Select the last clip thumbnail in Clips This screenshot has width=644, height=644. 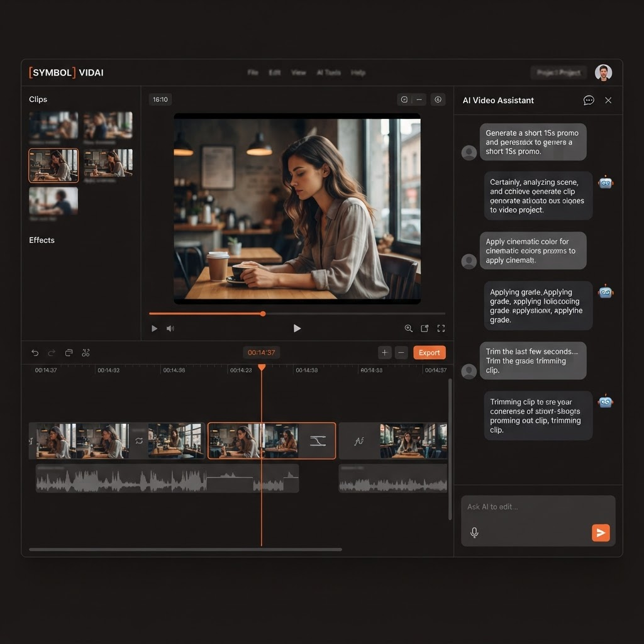tap(53, 201)
